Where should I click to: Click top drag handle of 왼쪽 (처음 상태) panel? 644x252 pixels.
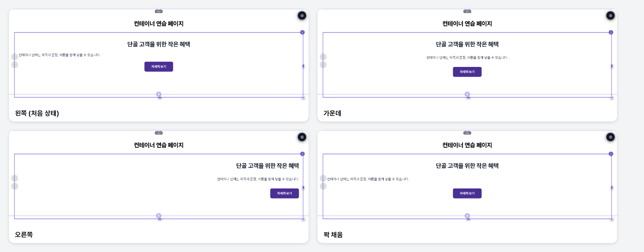pyautogui.click(x=159, y=11)
